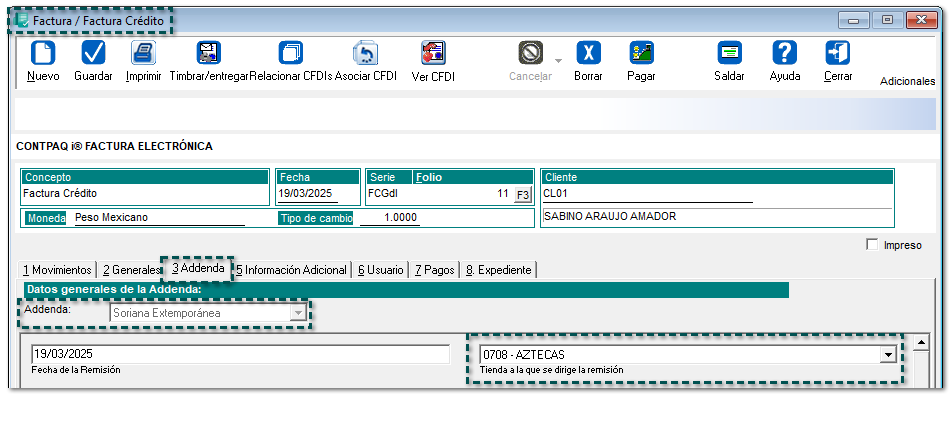Click the Tipo de cambio value 1.0000
The image size is (952, 423).
coord(389,217)
